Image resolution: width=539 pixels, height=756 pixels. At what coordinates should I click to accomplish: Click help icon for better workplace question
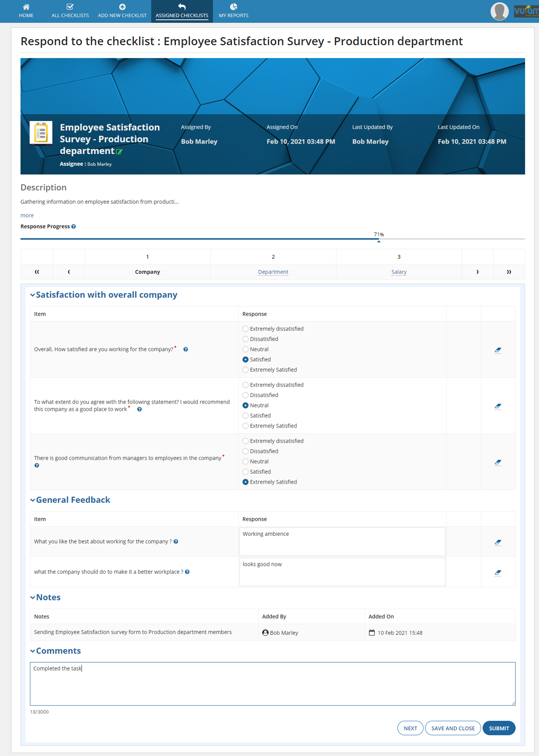[x=187, y=572]
